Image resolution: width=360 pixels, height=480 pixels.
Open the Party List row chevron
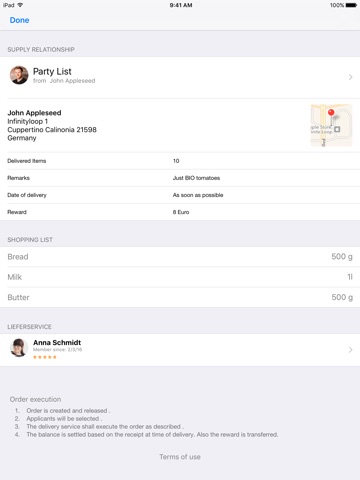coord(350,77)
